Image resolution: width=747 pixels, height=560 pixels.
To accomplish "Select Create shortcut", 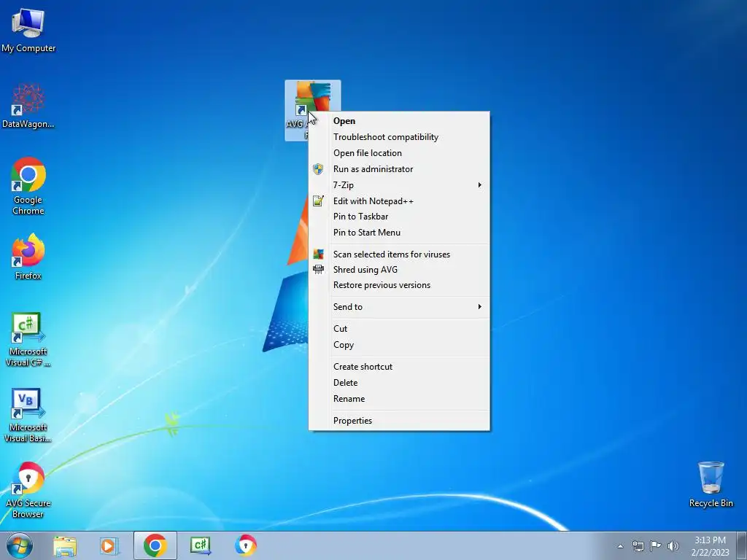I will pyautogui.click(x=399, y=367).
